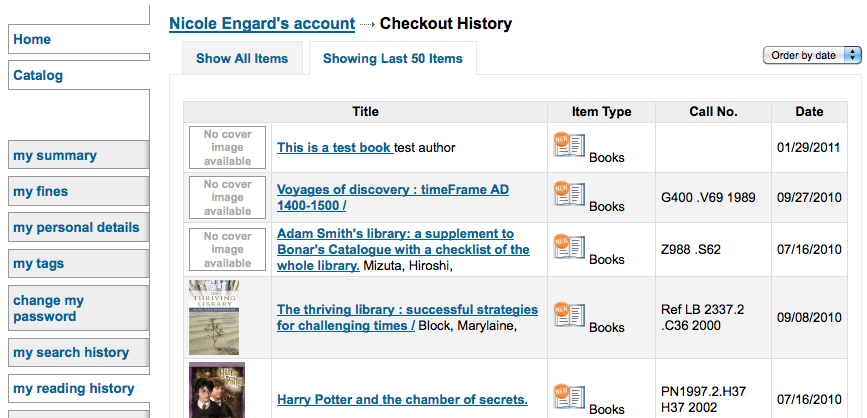Click Books icon in thriving library row
This screenshot has width=867, height=418.
point(570,315)
